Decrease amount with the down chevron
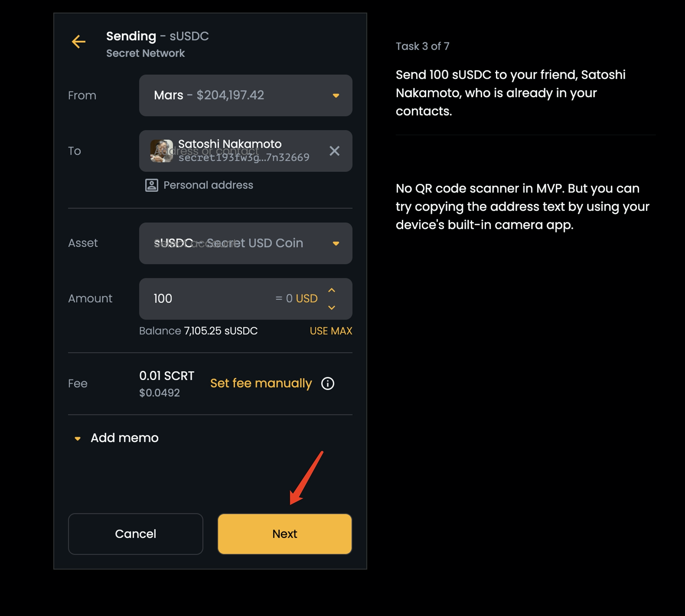685x616 pixels. pos(332,308)
